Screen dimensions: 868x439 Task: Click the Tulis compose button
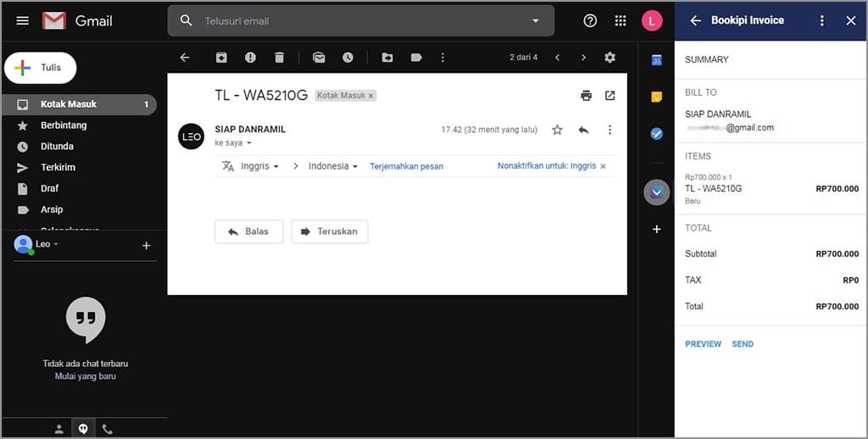coord(41,68)
